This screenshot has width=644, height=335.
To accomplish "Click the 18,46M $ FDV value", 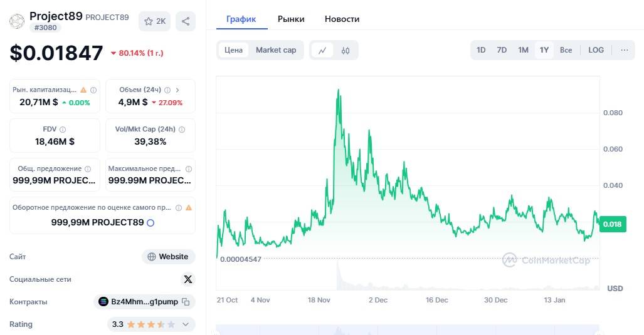I will 55,142.
